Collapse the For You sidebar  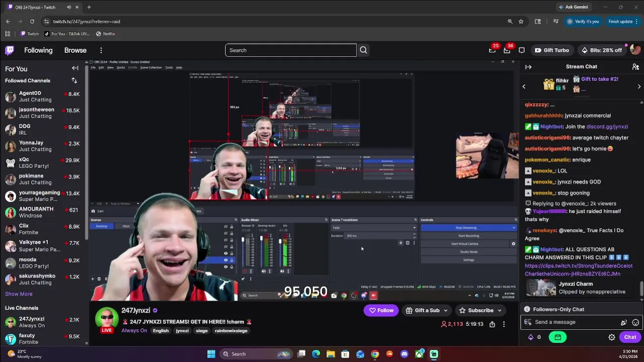(75, 68)
